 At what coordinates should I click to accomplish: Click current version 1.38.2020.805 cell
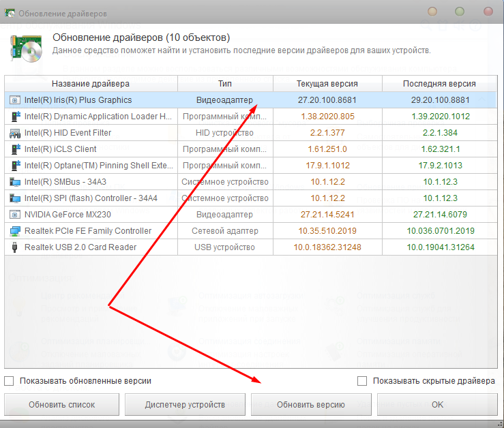[x=327, y=117]
